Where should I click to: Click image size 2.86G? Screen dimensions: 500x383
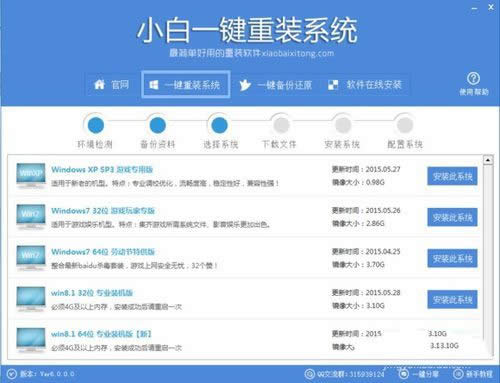(x=375, y=223)
